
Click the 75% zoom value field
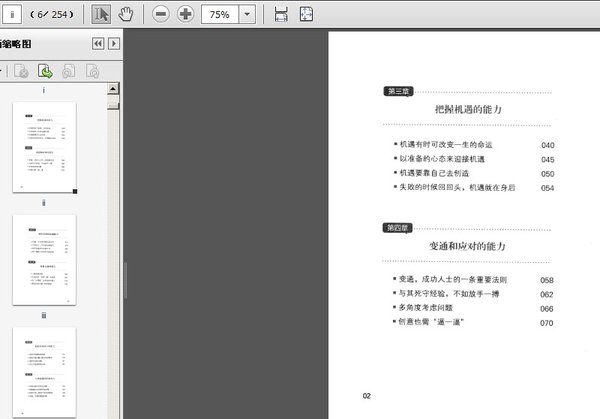[x=219, y=14]
